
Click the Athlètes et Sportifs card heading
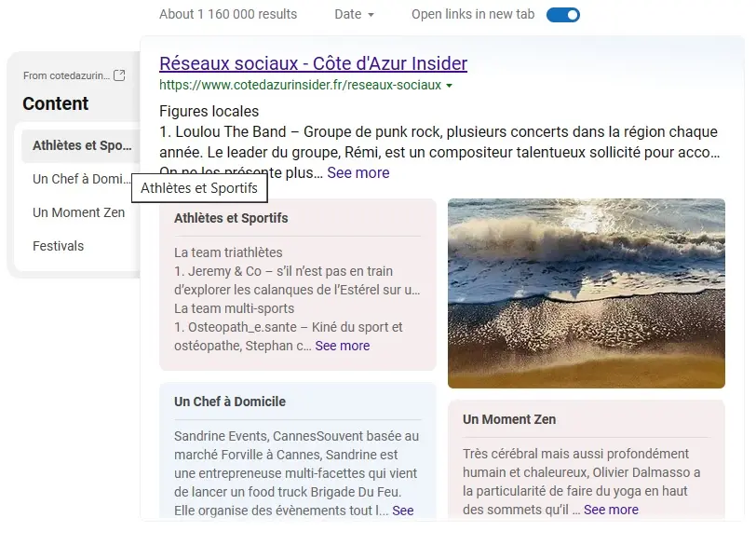pyautogui.click(x=231, y=218)
